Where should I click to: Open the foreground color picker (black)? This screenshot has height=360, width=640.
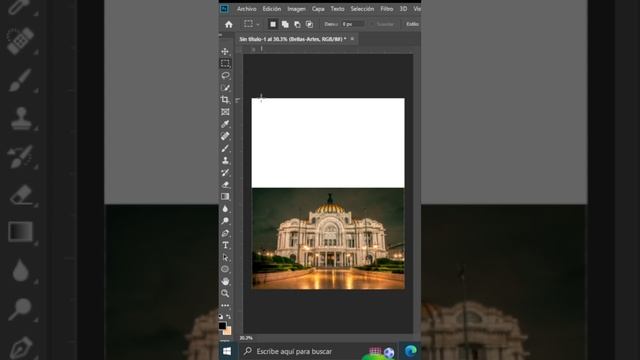tap(222, 325)
